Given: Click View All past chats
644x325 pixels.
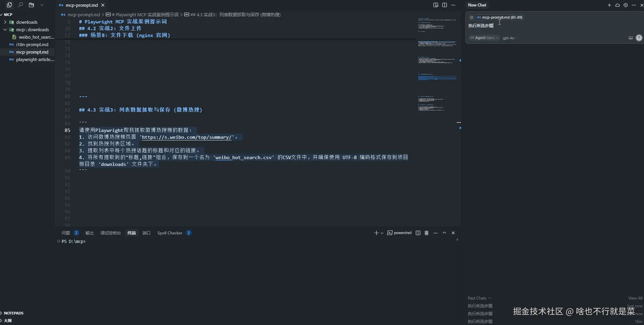Looking at the screenshot, I should (x=635, y=298).
